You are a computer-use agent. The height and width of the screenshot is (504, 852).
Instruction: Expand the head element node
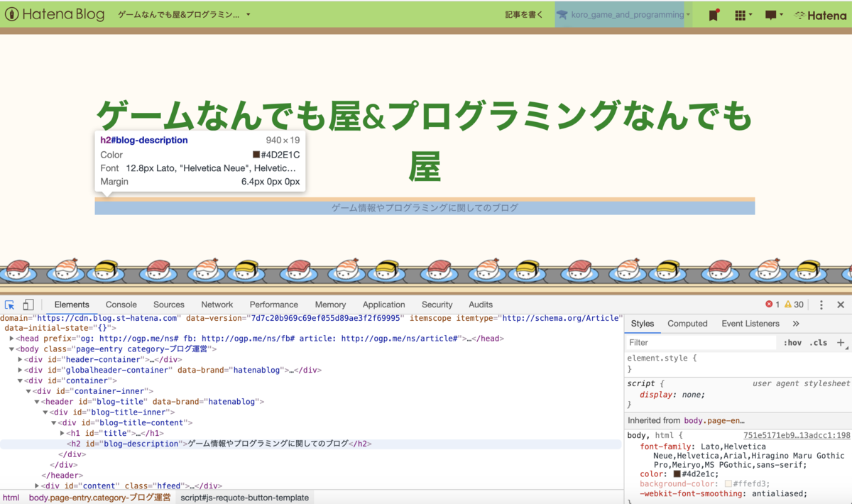tap(11, 339)
